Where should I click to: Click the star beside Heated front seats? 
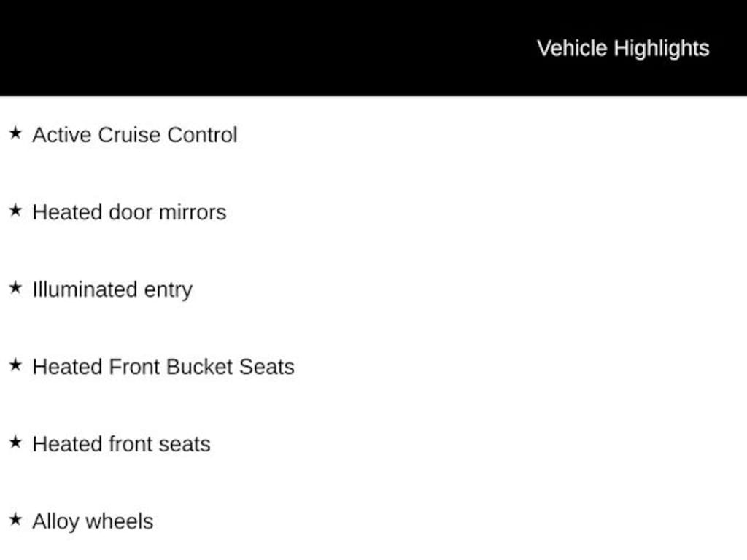click(15, 443)
